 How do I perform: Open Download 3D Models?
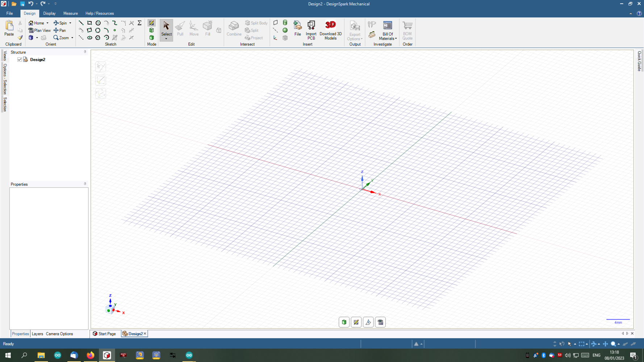click(x=330, y=29)
